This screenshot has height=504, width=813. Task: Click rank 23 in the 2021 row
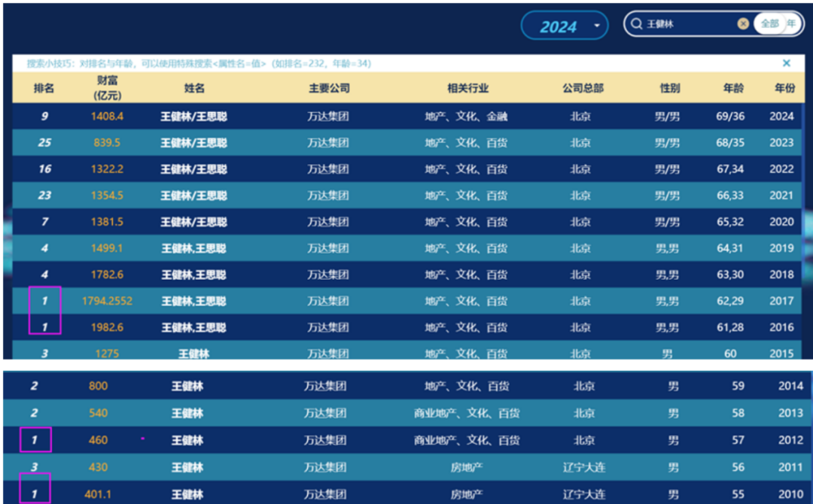coord(44,196)
